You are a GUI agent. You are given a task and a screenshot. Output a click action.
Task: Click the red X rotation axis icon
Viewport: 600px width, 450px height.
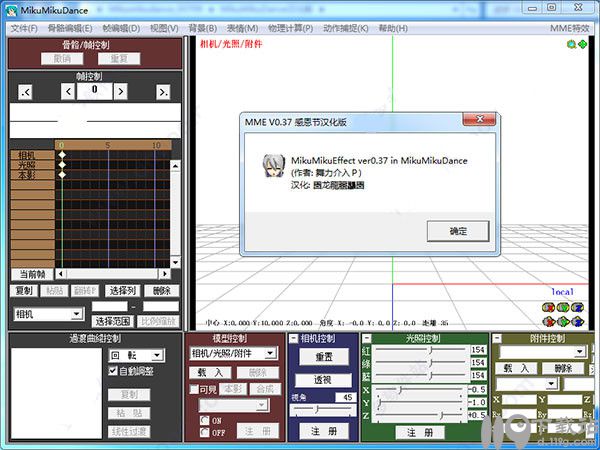click(549, 307)
